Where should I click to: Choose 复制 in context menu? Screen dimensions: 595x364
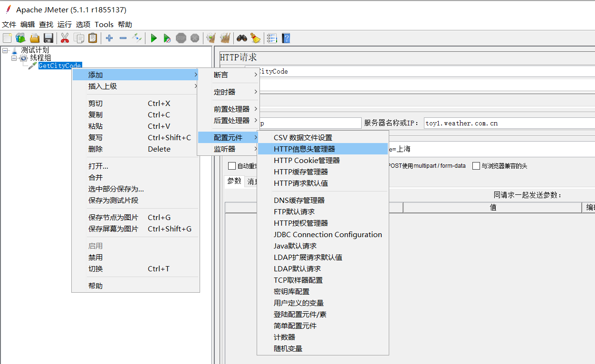pyautogui.click(x=135, y=115)
